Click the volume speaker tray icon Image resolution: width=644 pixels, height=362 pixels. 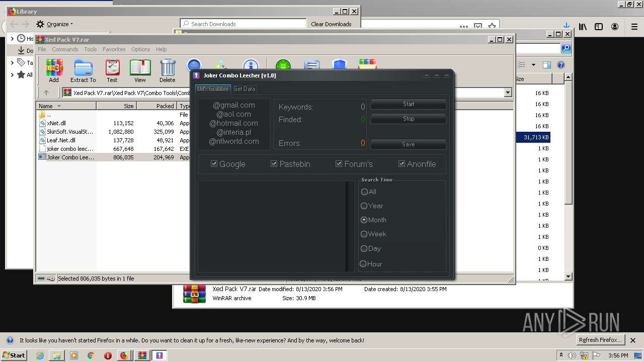point(573,355)
